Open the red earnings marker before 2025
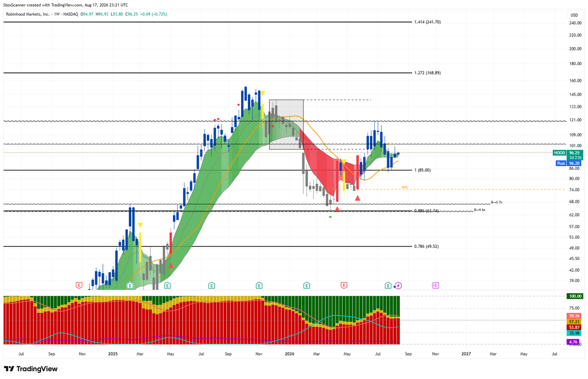588x379 pixels. point(78,285)
